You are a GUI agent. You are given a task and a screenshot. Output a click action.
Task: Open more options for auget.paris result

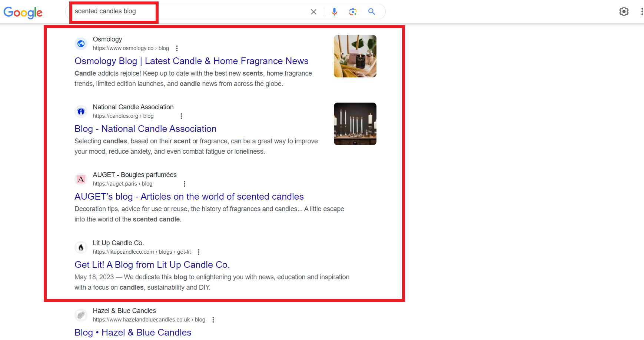(185, 184)
